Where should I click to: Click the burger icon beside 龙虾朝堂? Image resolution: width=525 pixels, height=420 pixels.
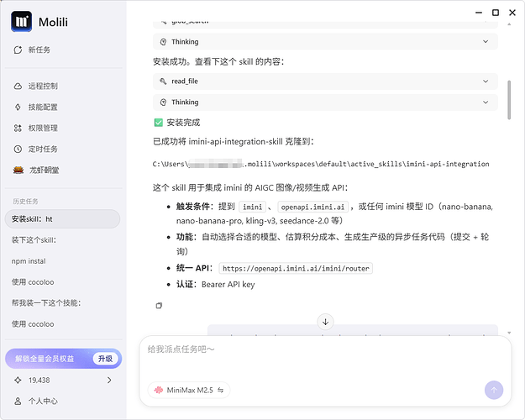tap(18, 171)
